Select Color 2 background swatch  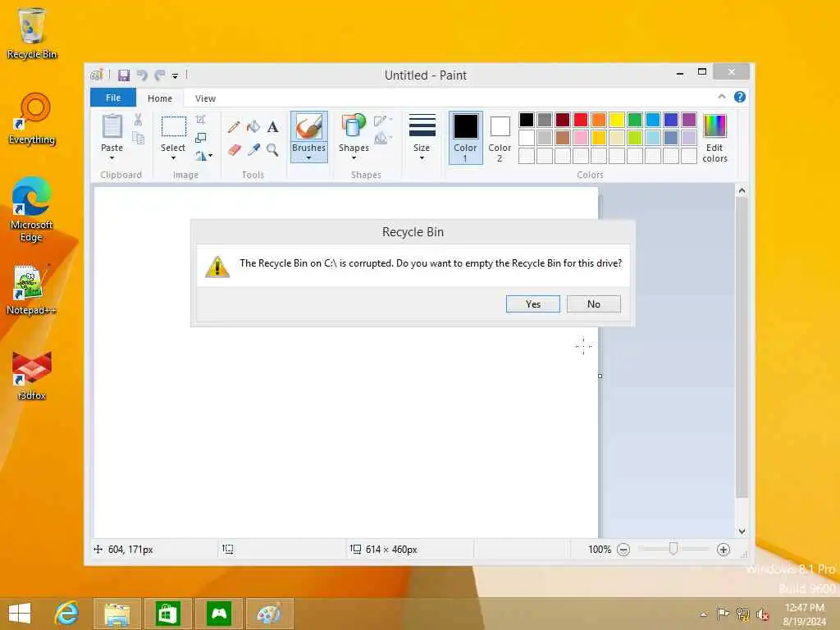[500, 138]
